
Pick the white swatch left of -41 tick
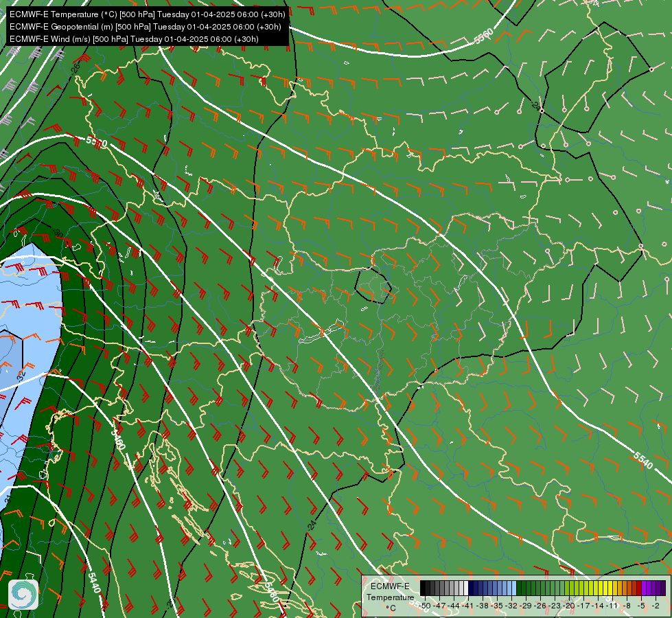pos(466,588)
